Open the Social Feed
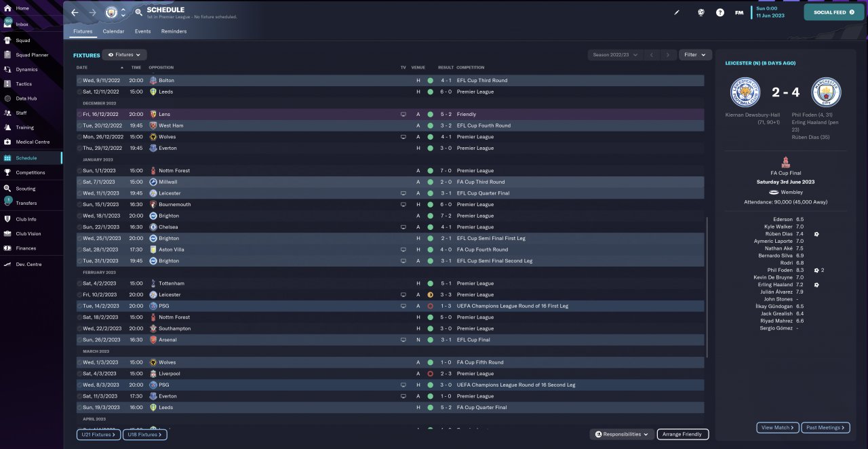The width and height of the screenshot is (868, 449). tap(834, 12)
